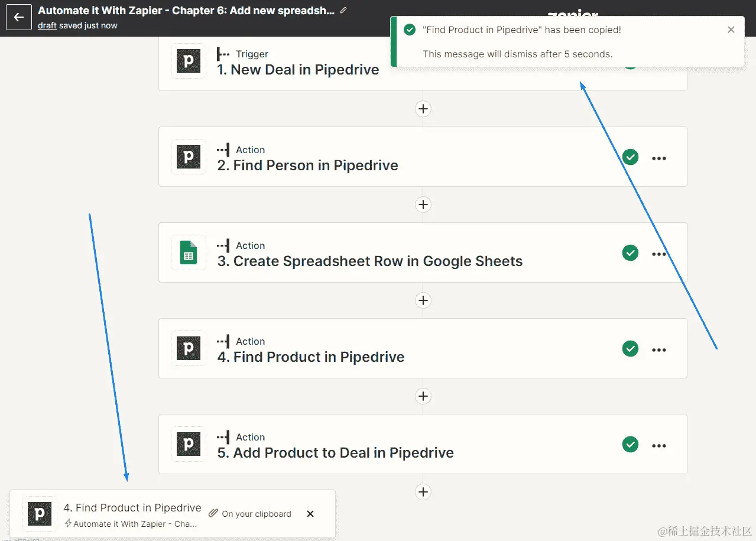Insert a step after Find Person action

[x=423, y=205]
